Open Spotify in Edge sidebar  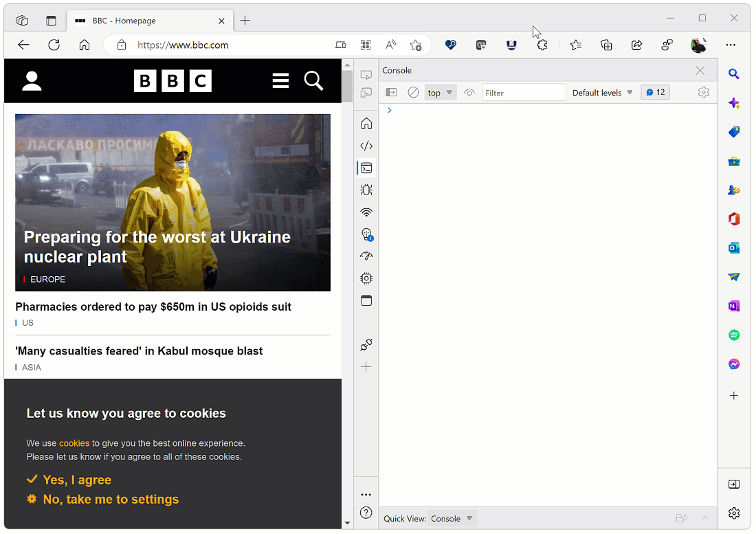pos(733,335)
